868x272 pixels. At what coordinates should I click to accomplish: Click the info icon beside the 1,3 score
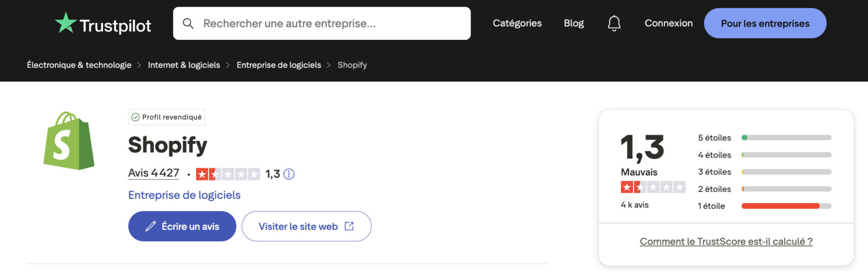[x=290, y=174]
